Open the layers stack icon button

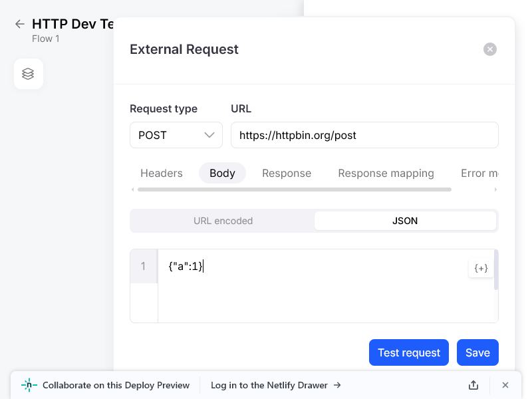tap(28, 74)
